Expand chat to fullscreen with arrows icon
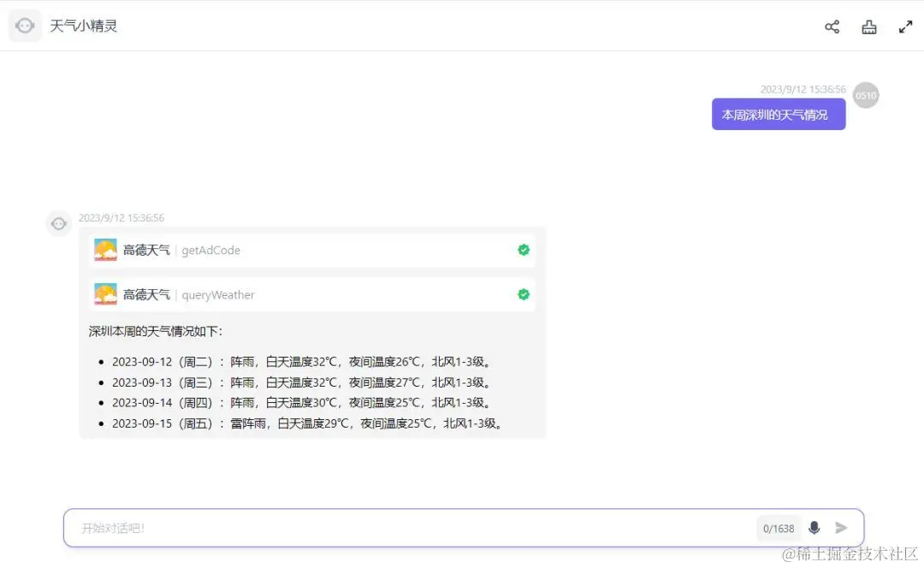 (x=906, y=27)
